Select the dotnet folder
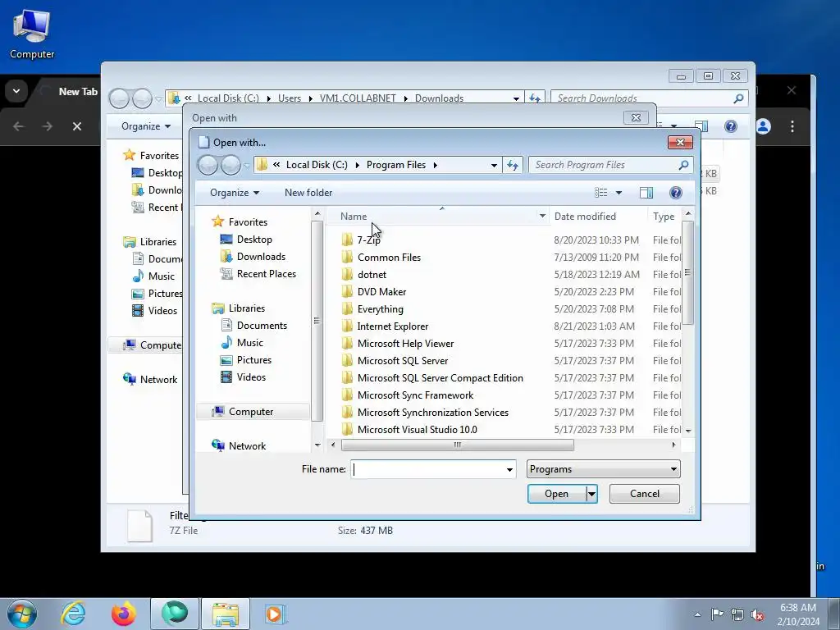840x630 pixels. [372, 274]
